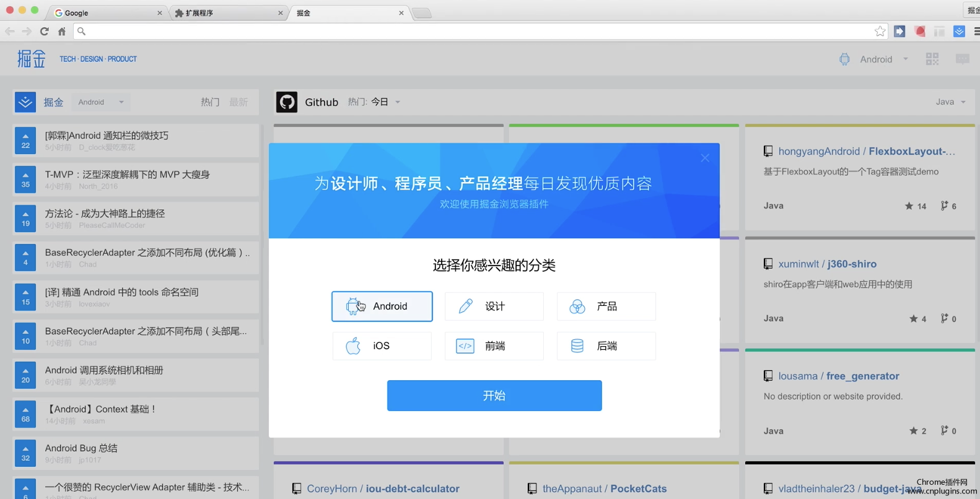Open the QR code icon in header
980x499 pixels.
[x=932, y=59]
